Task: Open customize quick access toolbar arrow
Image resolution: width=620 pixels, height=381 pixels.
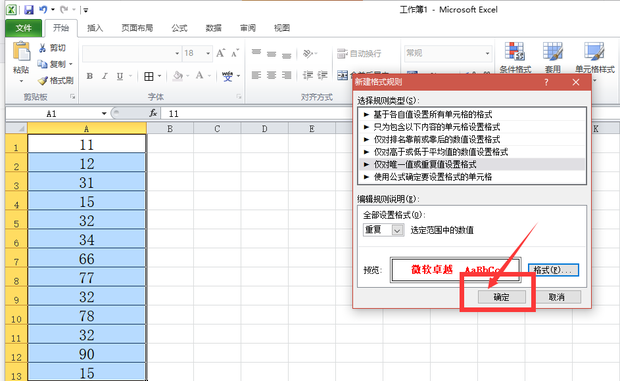Action: (86, 10)
